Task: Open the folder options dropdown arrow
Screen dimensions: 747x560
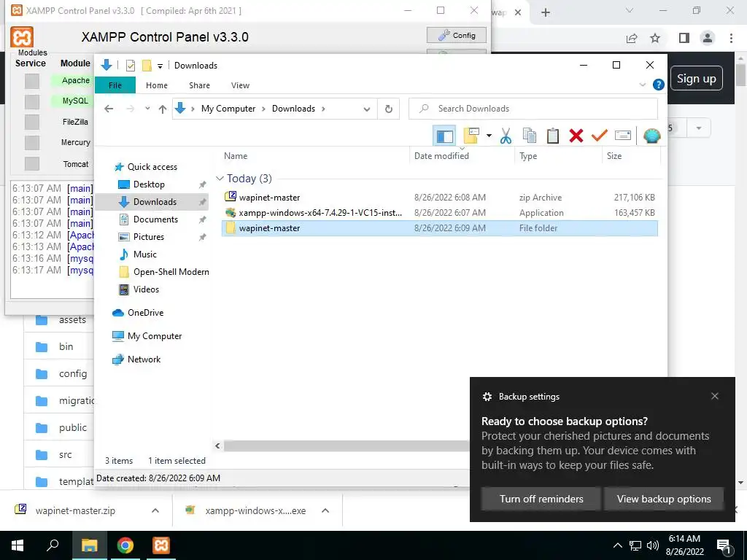Action: [x=489, y=136]
